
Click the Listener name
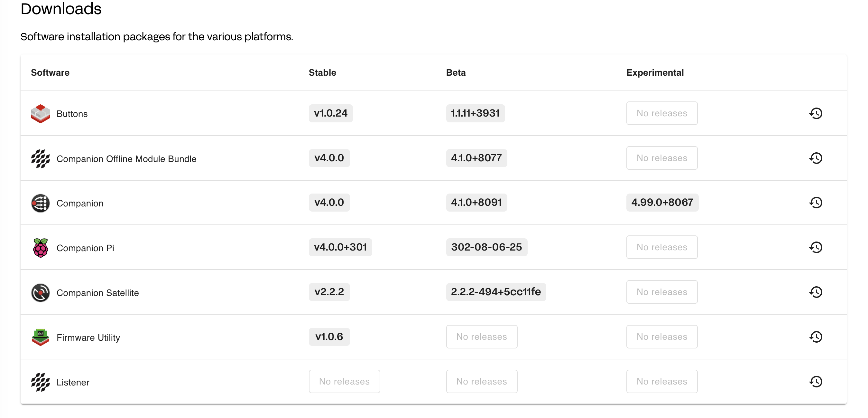[73, 383]
